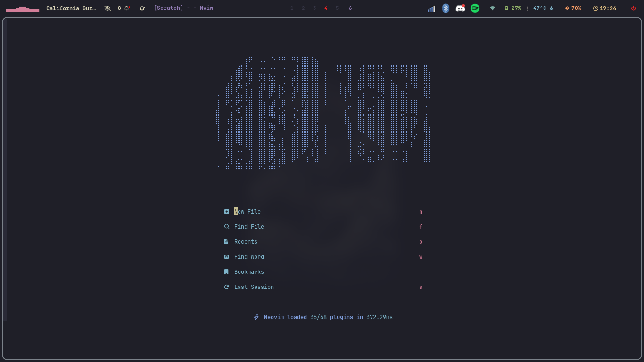Click the Find Word icon
The height and width of the screenshot is (362, 644).
coord(227,256)
